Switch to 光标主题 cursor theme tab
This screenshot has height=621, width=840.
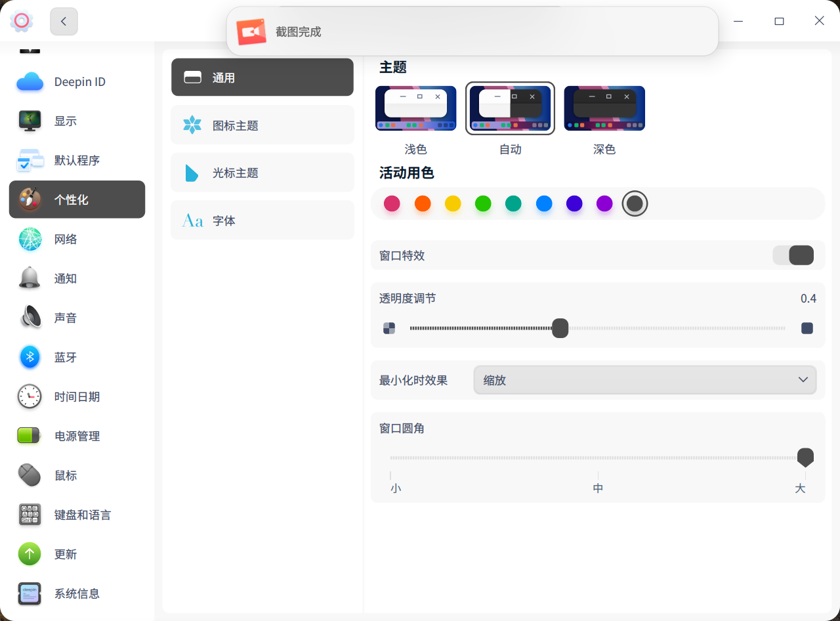click(x=262, y=173)
